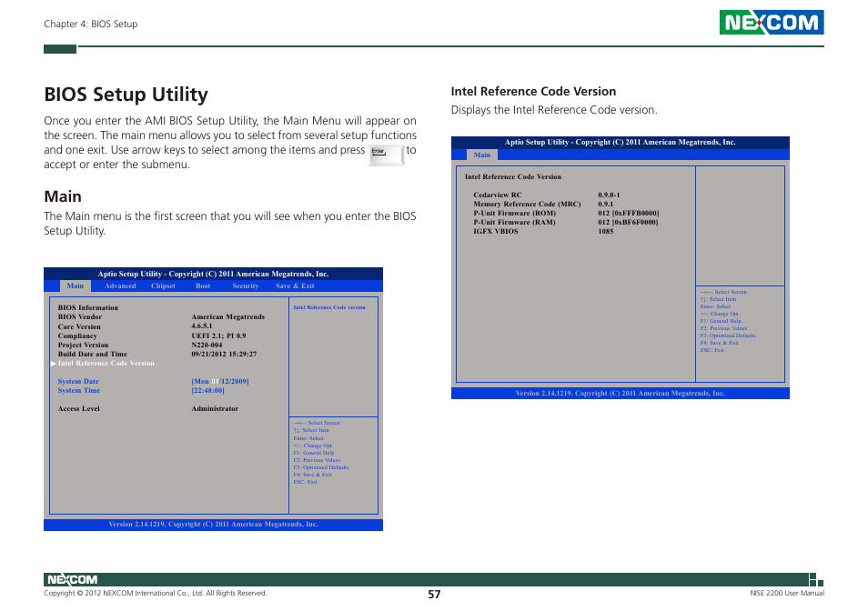The image size is (868, 611).
Task: Click the IGFX VBIOS value 1085
Action: pyautogui.click(x=606, y=231)
